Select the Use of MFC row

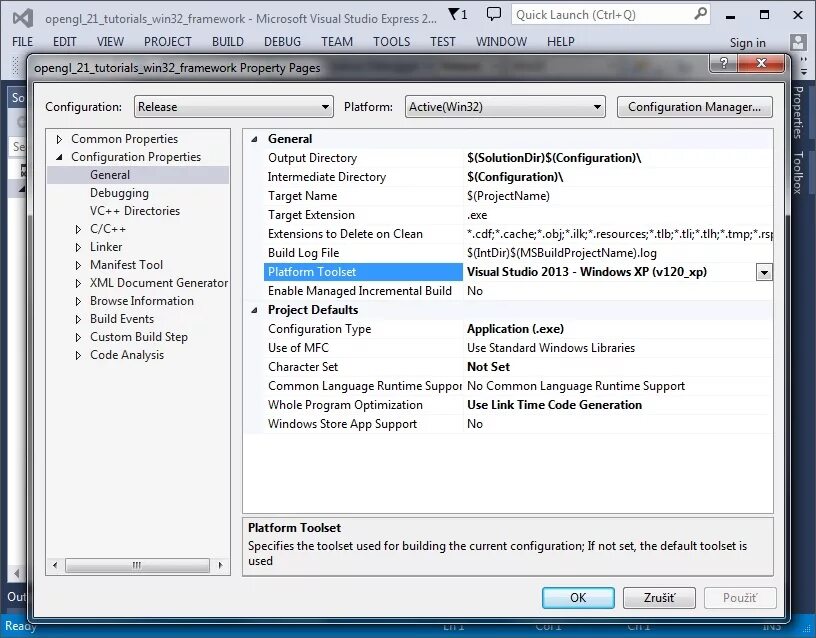pyautogui.click(x=518, y=348)
